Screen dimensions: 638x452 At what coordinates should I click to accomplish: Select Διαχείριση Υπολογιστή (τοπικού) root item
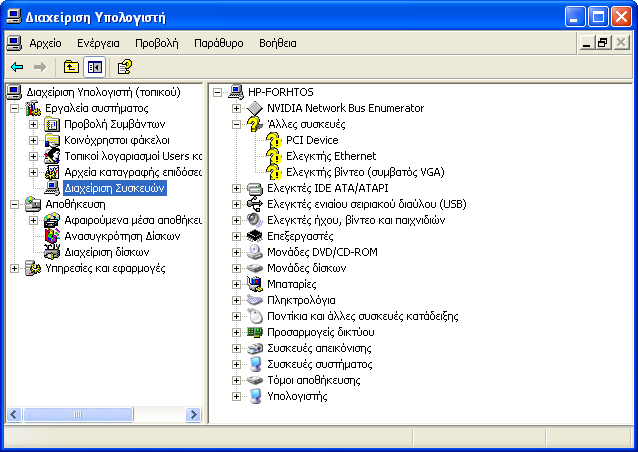pyautogui.click(x=103, y=92)
